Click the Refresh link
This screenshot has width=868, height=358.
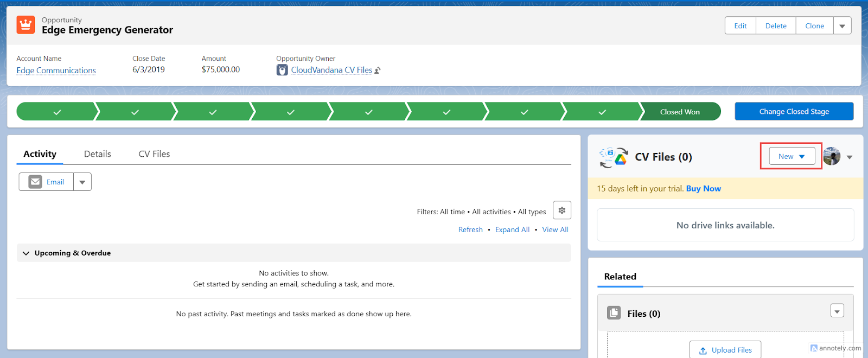(x=470, y=229)
